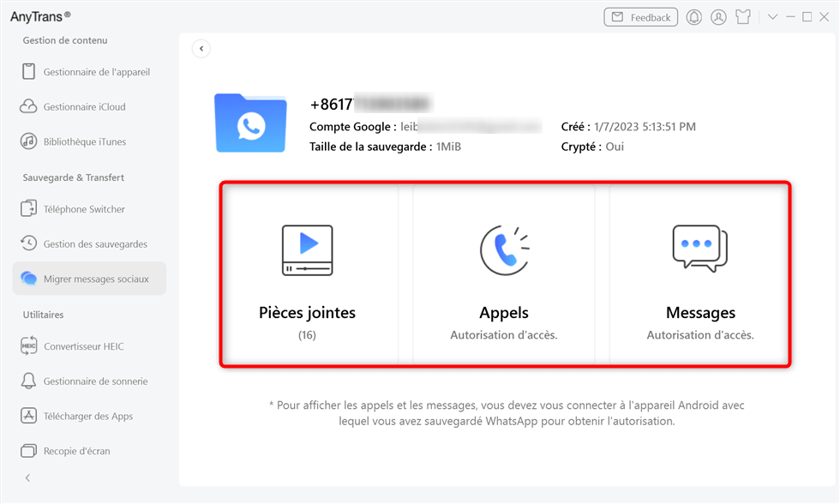Maximize the AnyTrans window
The image size is (840, 504).
tap(807, 17)
